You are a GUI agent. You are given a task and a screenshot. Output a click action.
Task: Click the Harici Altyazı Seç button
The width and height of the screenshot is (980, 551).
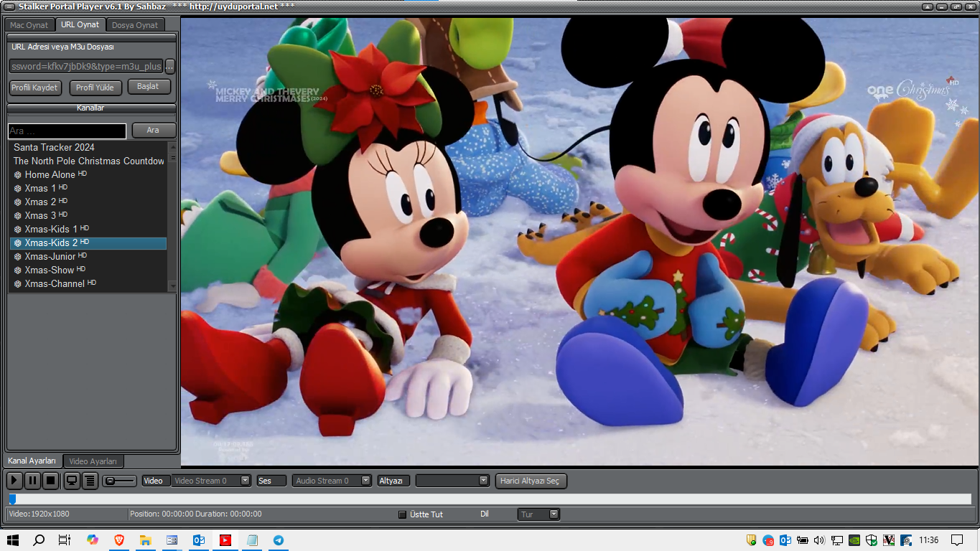pos(531,481)
